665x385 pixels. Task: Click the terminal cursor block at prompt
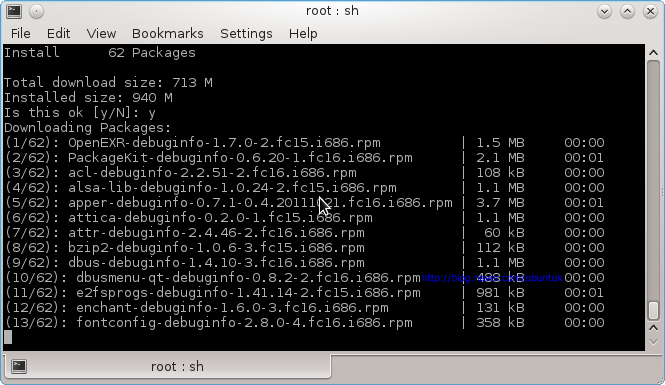point(8,338)
